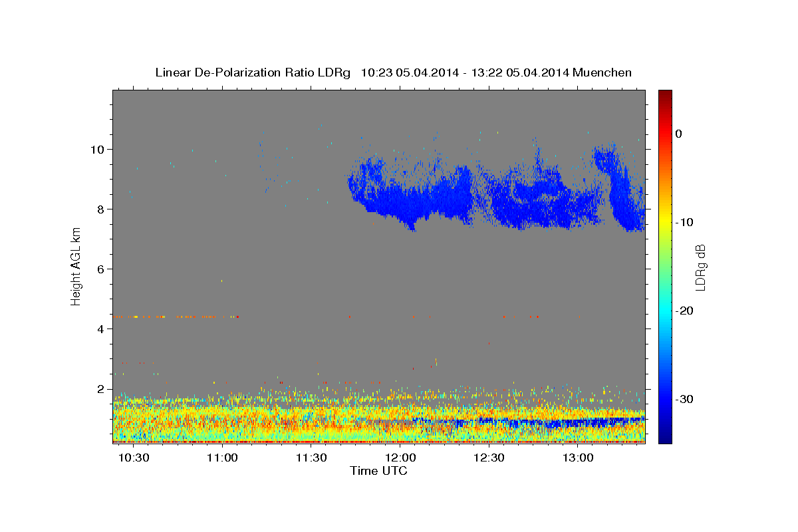
Task: Click colorbar value -10
Action: (x=685, y=222)
